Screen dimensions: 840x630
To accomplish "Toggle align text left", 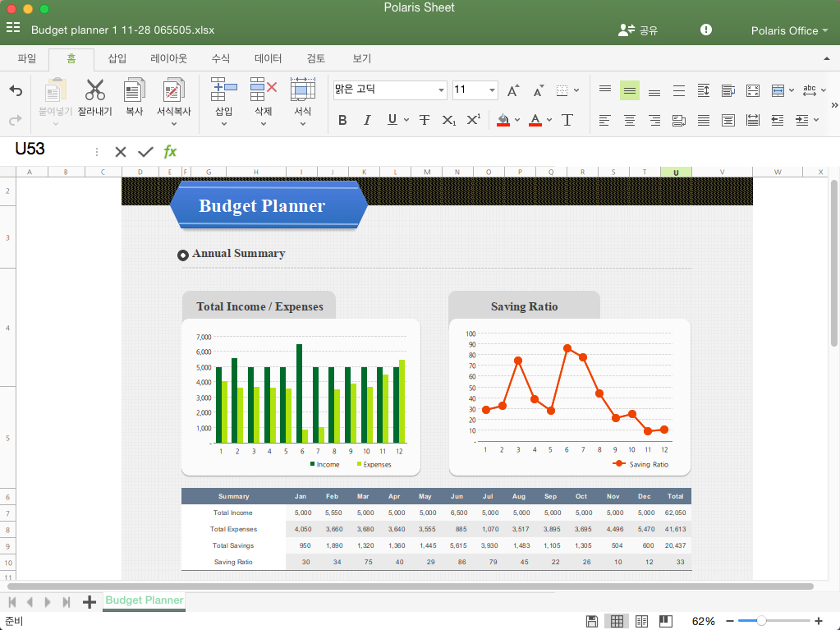I will coord(605,120).
